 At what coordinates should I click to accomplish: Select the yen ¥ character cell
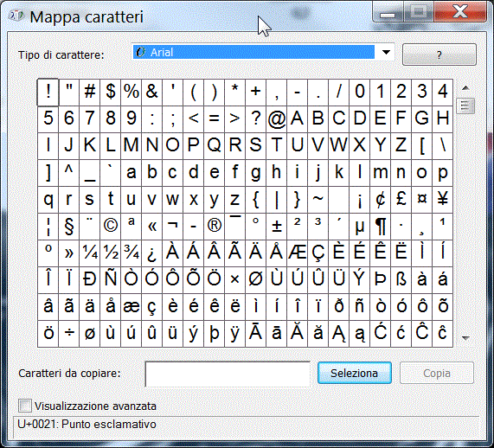tap(443, 200)
